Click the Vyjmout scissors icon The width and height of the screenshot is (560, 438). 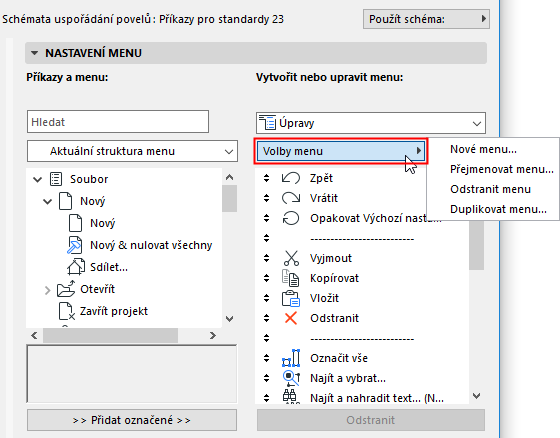(x=291, y=258)
